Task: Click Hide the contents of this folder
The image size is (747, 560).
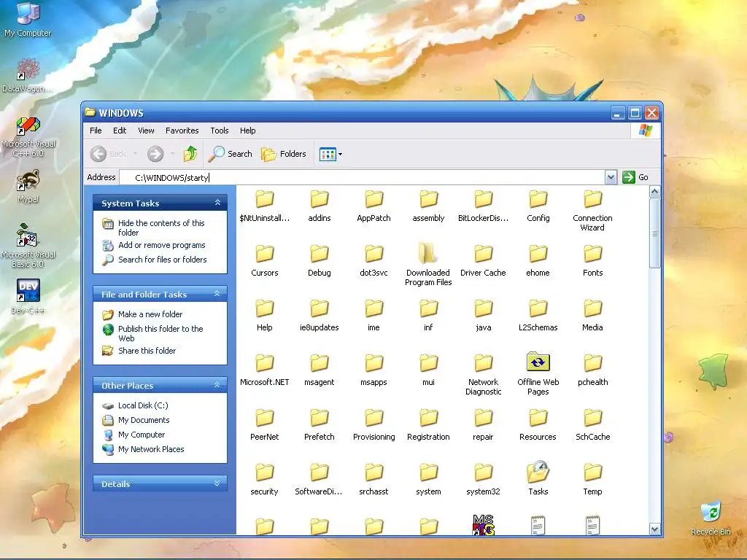Action: pyautogui.click(x=161, y=227)
